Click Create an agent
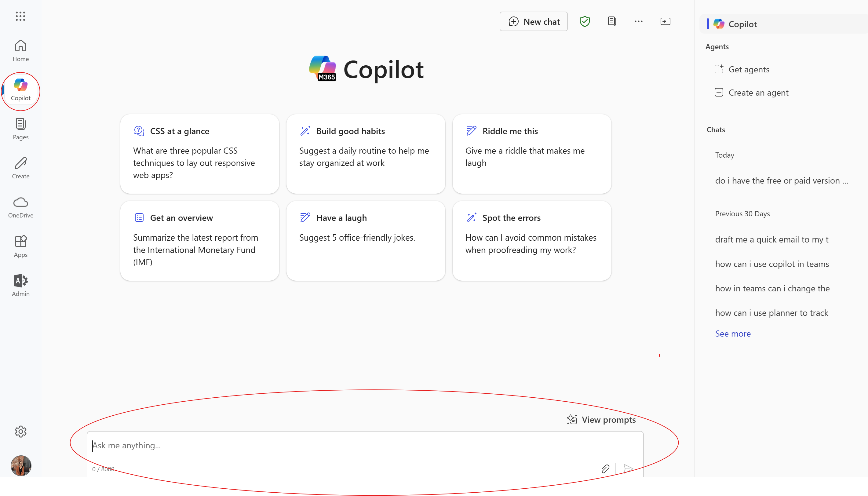 pos(758,93)
